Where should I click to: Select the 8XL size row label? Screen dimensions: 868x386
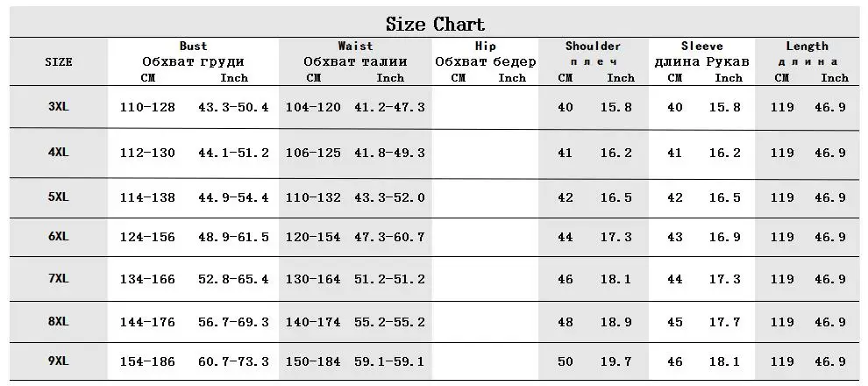tap(59, 321)
